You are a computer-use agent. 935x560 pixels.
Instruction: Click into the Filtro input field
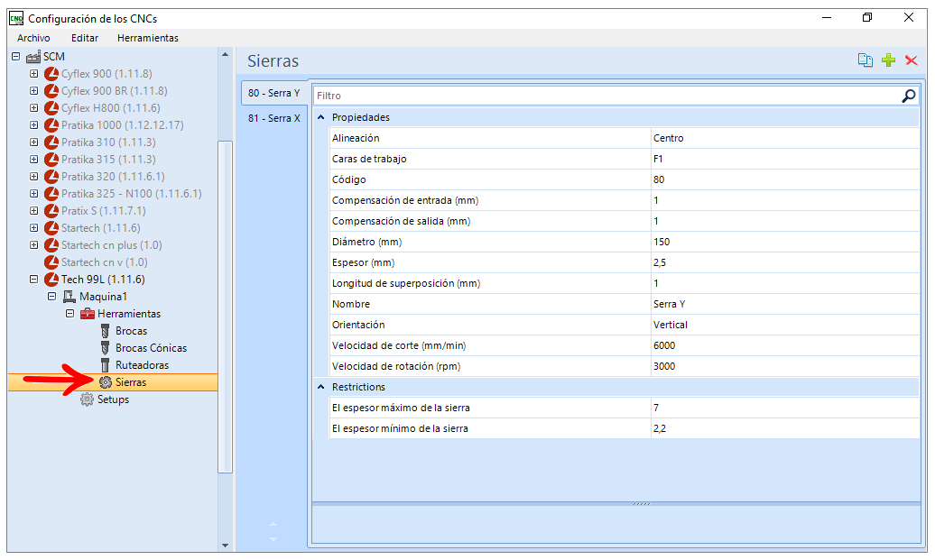pos(607,96)
